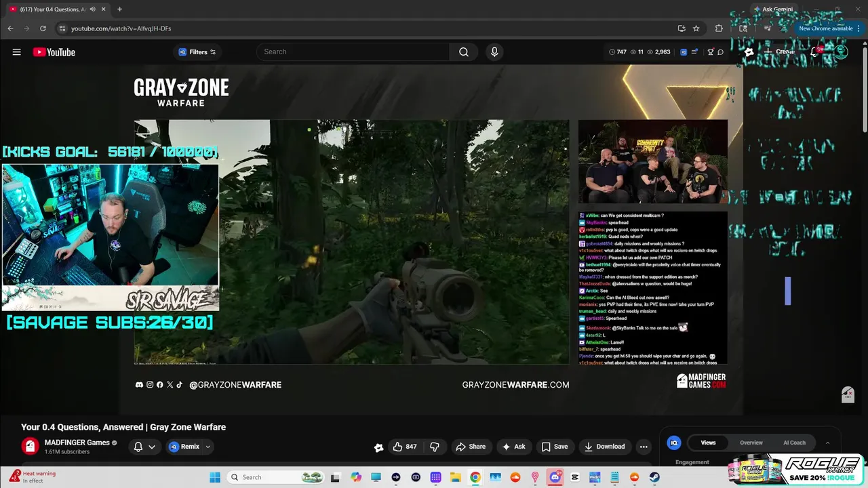Like the video (847 likes)

(405, 447)
